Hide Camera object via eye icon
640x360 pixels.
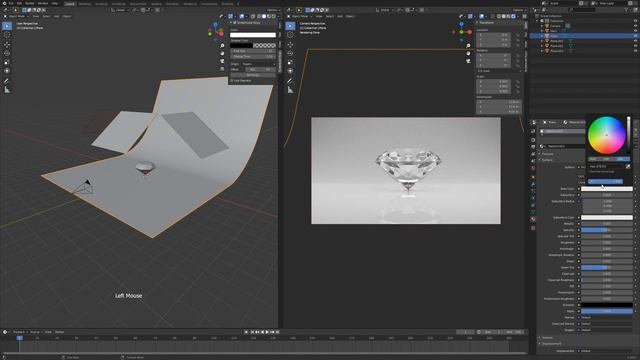coord(636,26)
